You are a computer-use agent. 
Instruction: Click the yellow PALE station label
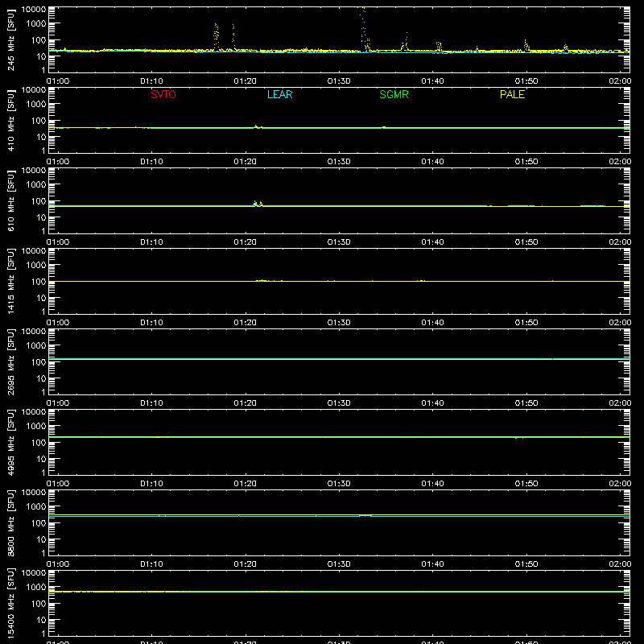click(512, 94)
